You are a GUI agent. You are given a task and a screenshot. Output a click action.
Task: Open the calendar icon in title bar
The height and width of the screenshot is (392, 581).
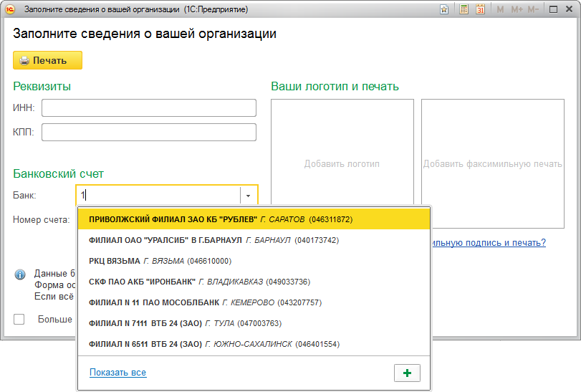(x=480, y=9)
